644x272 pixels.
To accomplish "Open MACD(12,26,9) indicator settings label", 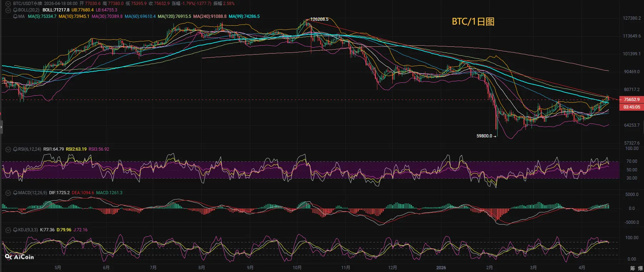I will 32,193.
